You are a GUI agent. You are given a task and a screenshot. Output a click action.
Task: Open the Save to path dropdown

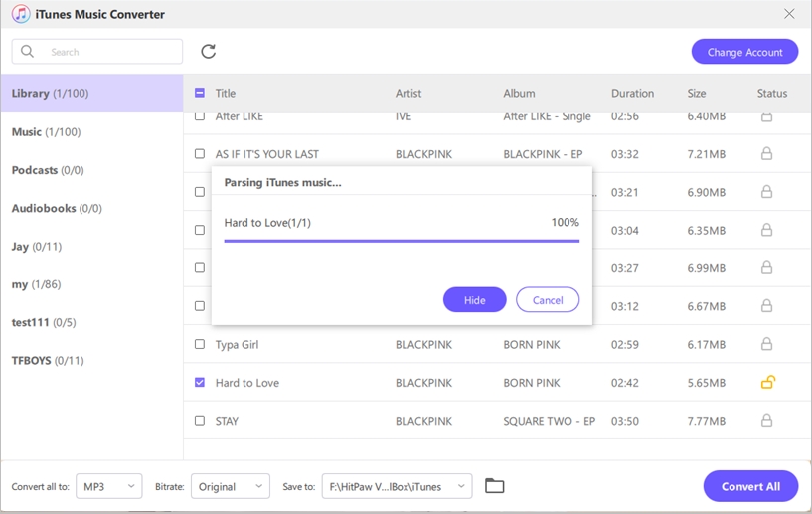(397, 486)
